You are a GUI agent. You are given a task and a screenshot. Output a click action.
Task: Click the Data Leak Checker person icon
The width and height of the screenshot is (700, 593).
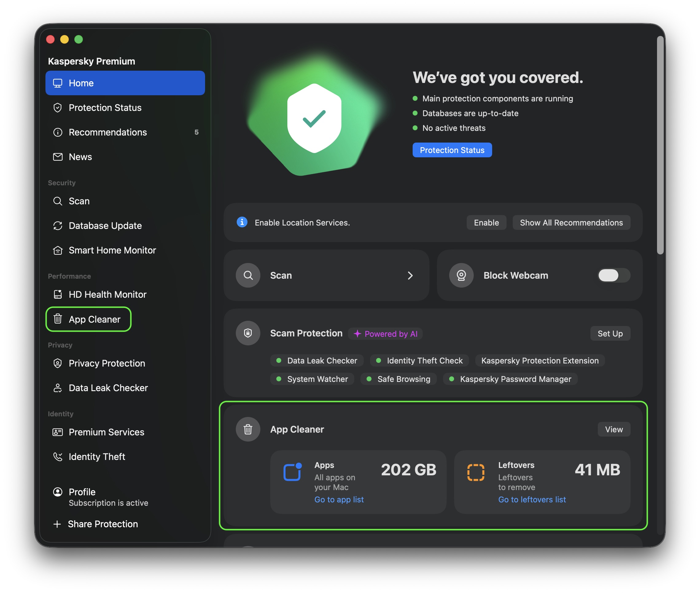[57, 388]
